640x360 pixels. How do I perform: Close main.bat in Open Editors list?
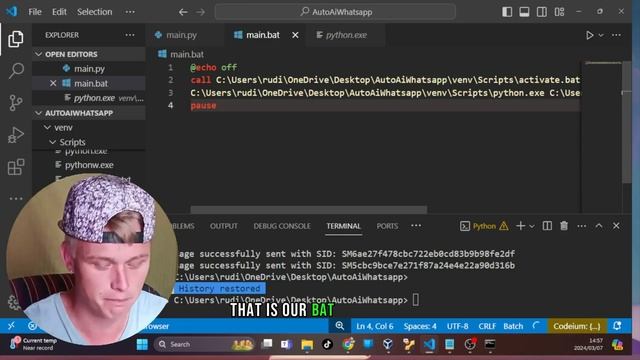click(x=53, y=83)
